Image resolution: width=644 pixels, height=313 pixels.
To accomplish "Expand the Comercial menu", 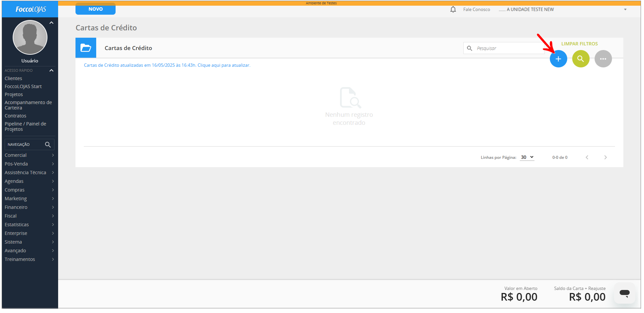I will 29,155.
